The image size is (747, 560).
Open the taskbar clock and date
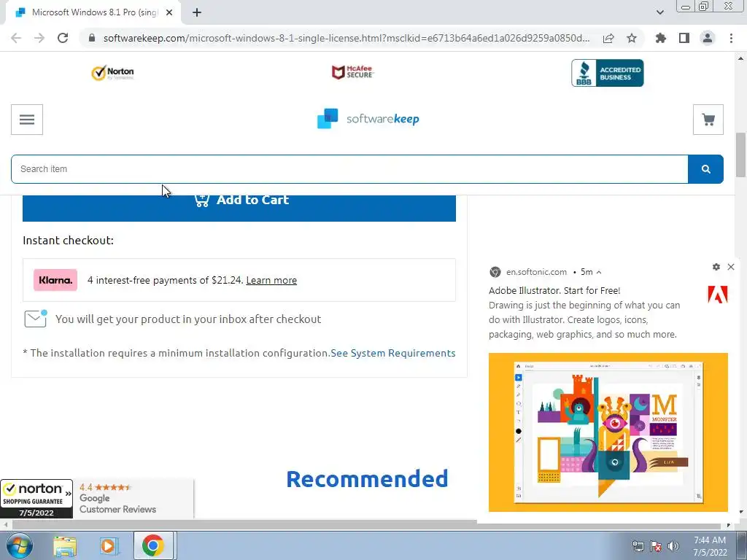tap(710, 546)
